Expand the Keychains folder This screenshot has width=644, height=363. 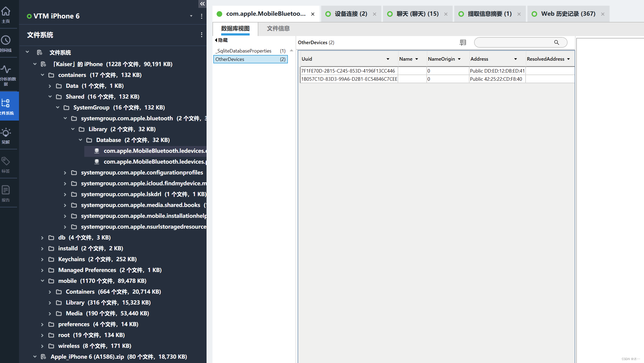coord(42,259)
